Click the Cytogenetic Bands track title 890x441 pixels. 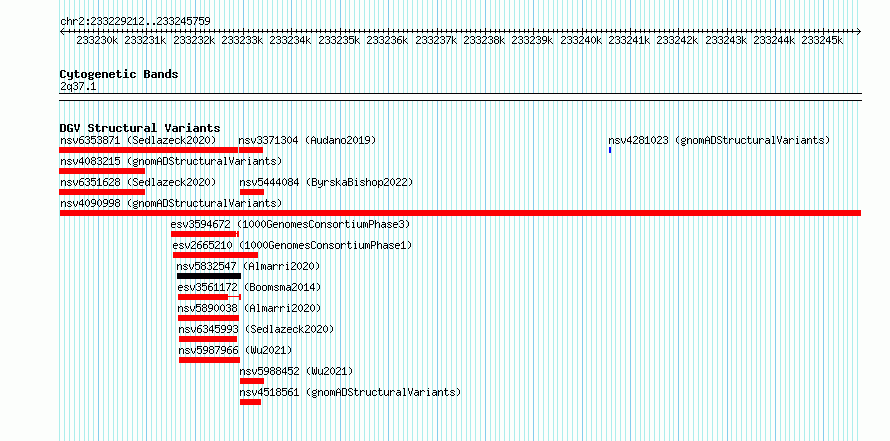(119, 74)
